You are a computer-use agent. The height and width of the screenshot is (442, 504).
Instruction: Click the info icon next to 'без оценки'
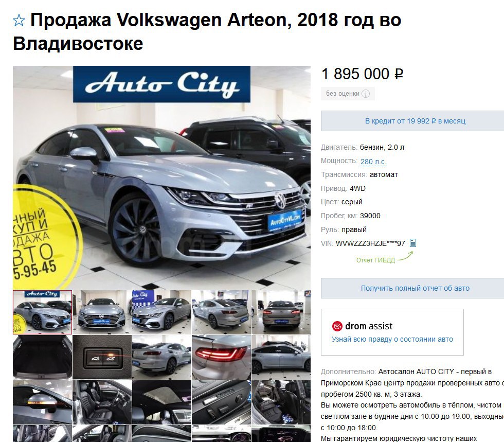(366, 94)
